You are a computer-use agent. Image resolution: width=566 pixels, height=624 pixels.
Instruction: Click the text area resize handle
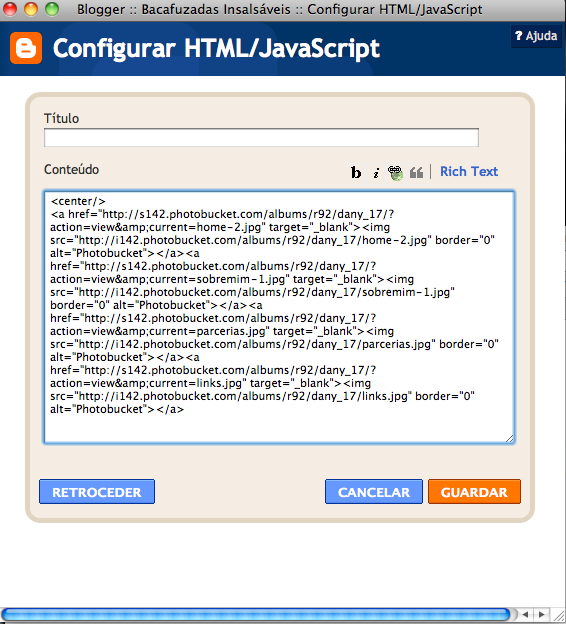[x=509, y=439]
